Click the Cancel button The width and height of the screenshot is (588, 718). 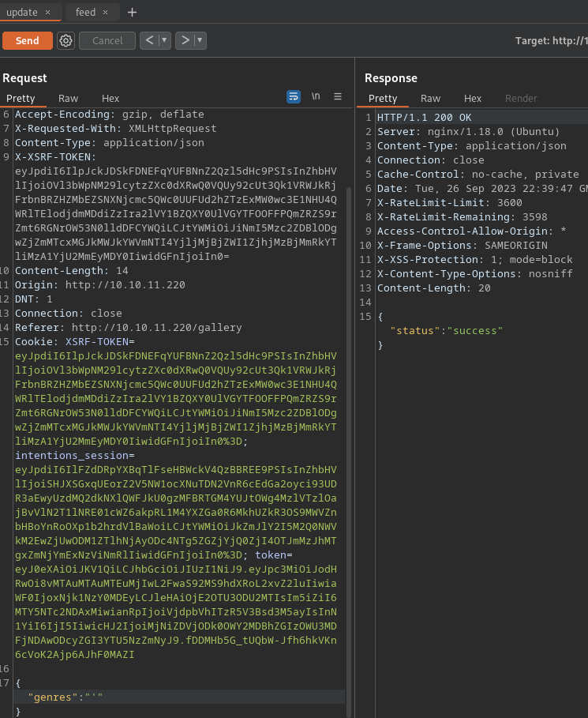coord(107,40)
